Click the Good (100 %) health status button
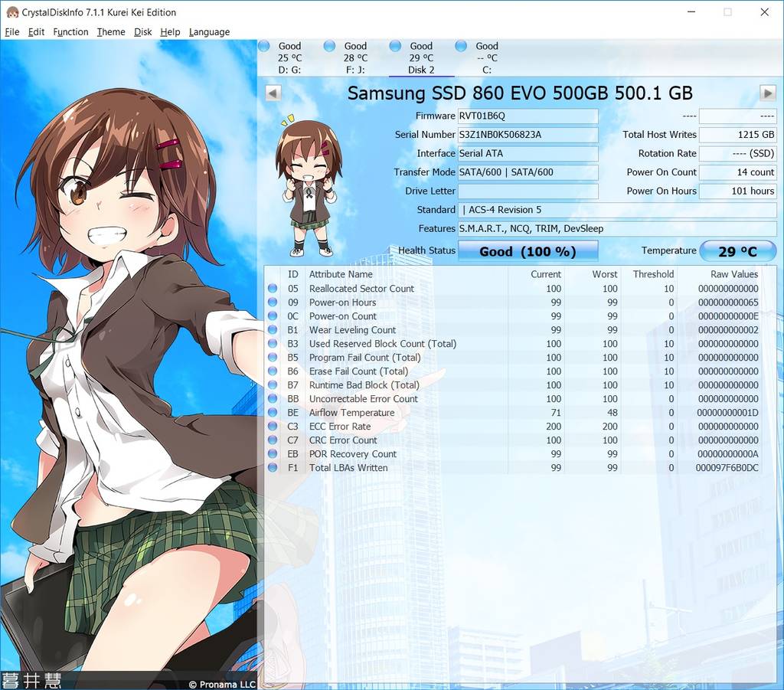The width and height of the screenshot is (784, 690). (x=528, y=250)
